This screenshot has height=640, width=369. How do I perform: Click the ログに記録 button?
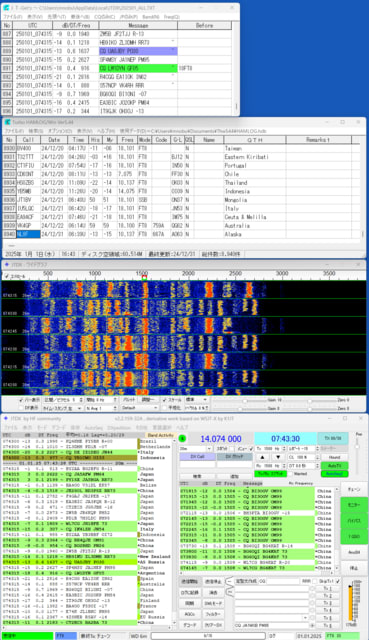(x=189, y=592)
